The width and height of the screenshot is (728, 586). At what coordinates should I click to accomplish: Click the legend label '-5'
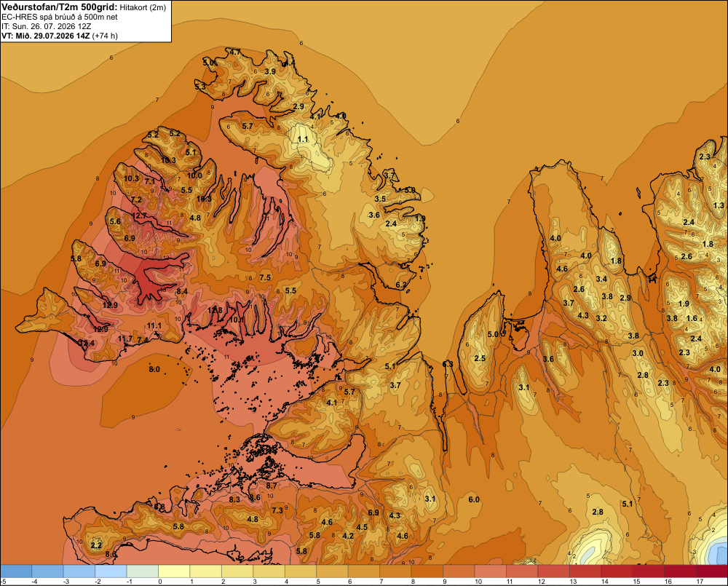point(3,582)
